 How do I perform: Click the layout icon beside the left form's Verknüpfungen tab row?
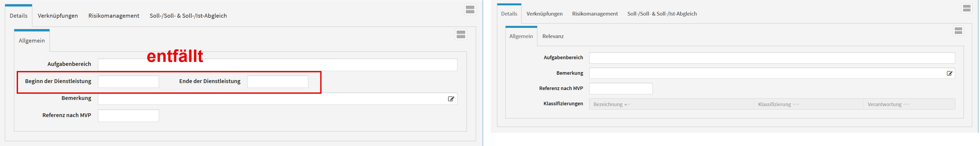[470, 10]
